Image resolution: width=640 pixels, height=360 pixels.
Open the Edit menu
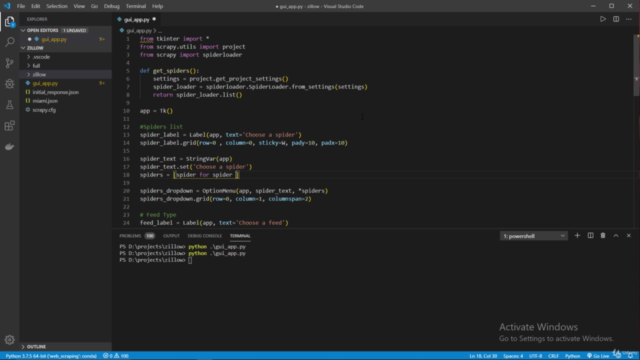pyautogui.click(x=36, y=6)
